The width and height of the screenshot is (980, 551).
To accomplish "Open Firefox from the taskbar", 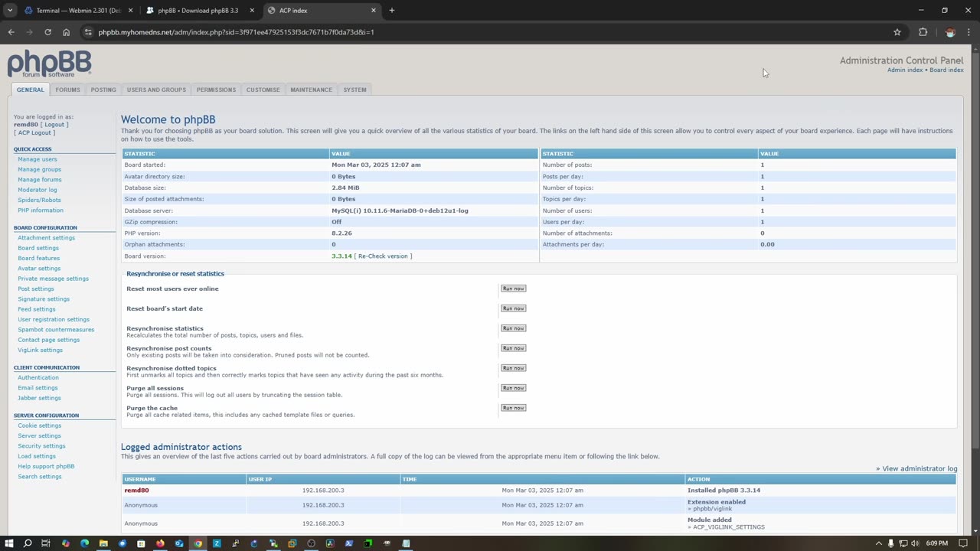I will click(x=160, y=543).
